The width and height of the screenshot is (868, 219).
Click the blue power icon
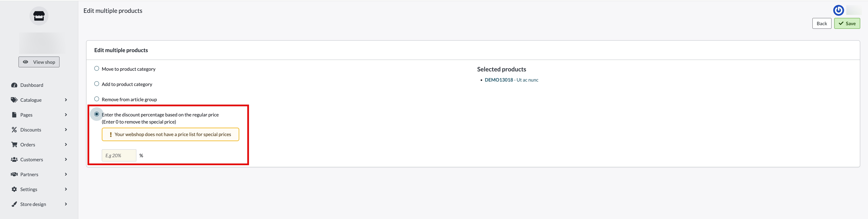point(838,10)
